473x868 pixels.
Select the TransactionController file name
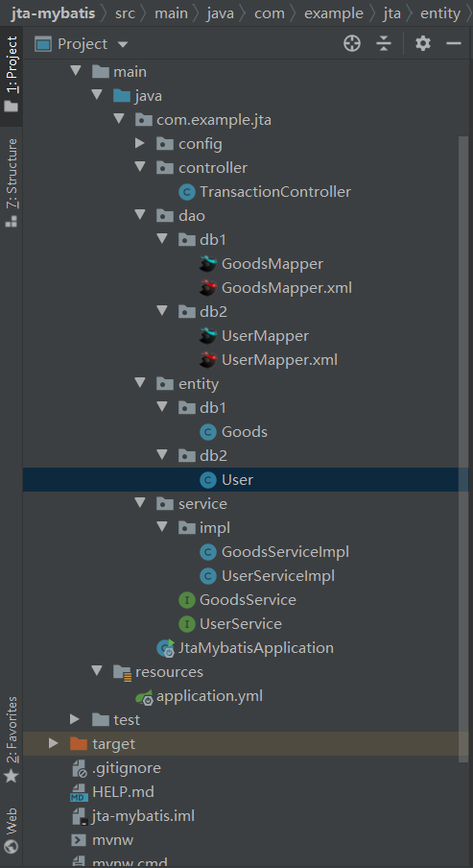[275, 192]
